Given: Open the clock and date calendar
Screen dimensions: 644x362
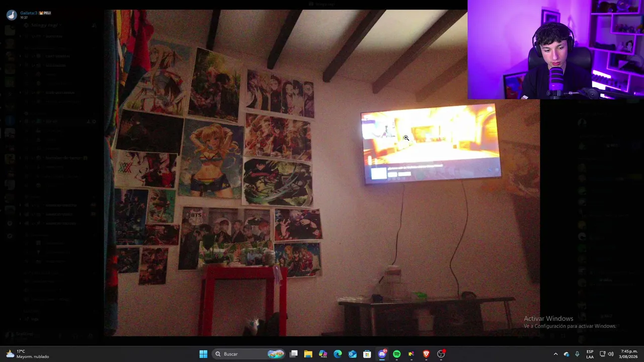Looking at the screenshot, I should (x=629, y=354).
